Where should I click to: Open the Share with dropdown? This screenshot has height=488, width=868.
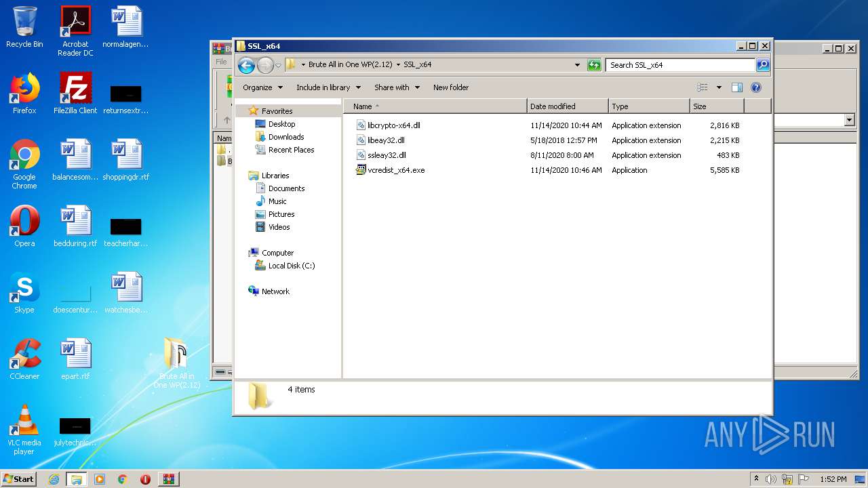[397, 87]
